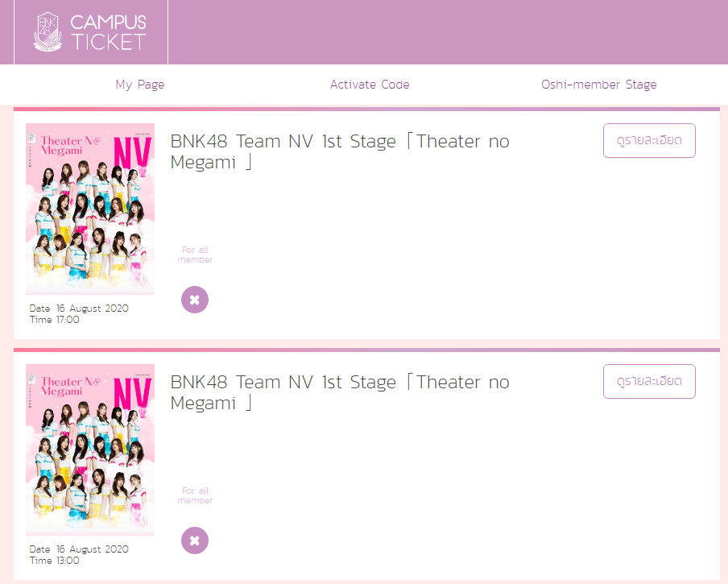Open poster thumbnail of 13:00 show
Image resolution: width=728 pixels, height=584 pixels.
[x=90, y=449]
